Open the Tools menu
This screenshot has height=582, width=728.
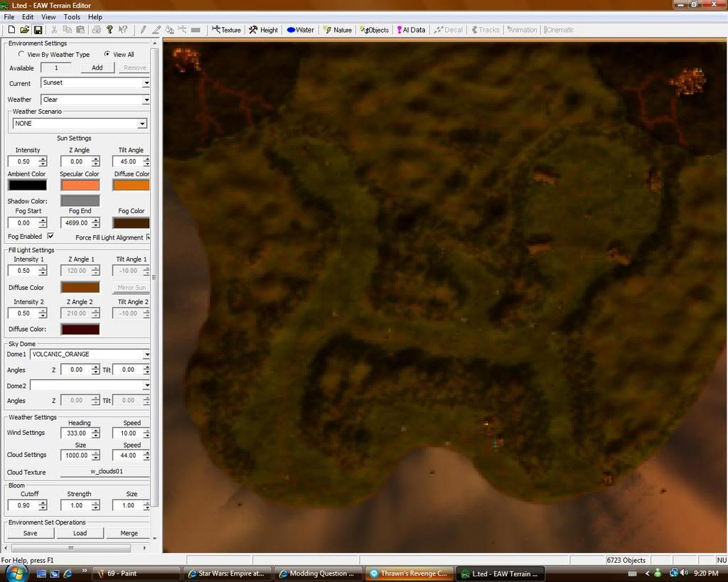pos(72,17)
